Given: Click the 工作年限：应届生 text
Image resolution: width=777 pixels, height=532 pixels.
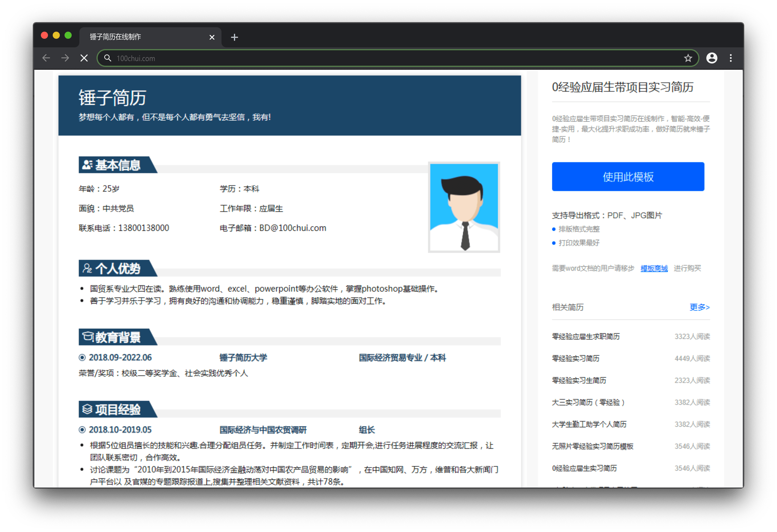Looking at the screenshot, I should coord(251,209).
